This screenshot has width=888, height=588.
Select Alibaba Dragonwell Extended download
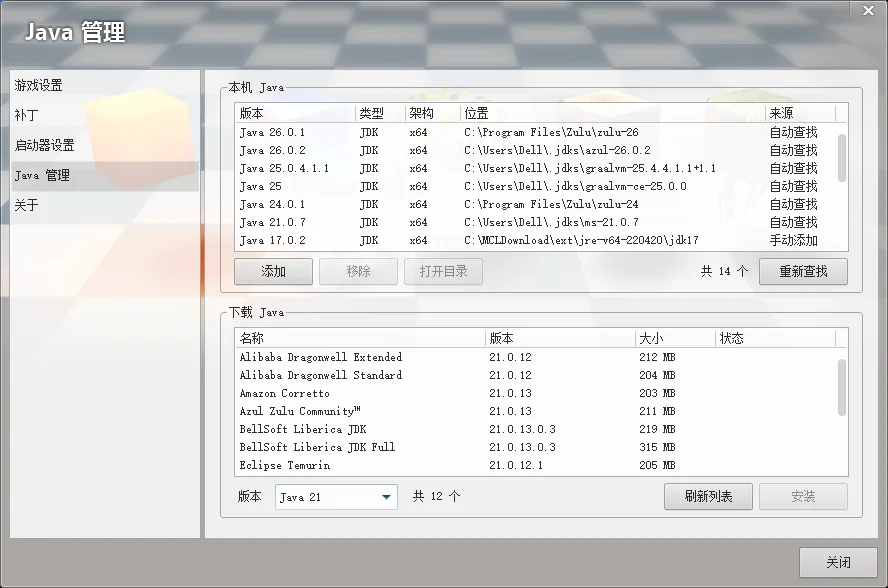pos(536,357)
